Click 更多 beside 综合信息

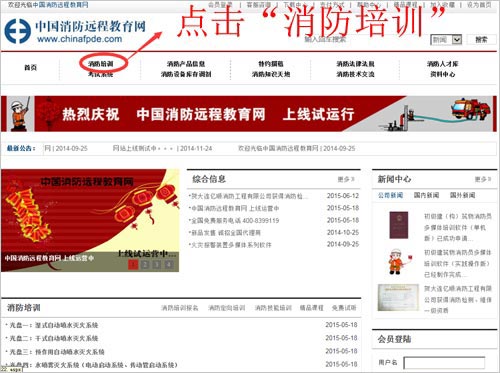coord(346,179)
